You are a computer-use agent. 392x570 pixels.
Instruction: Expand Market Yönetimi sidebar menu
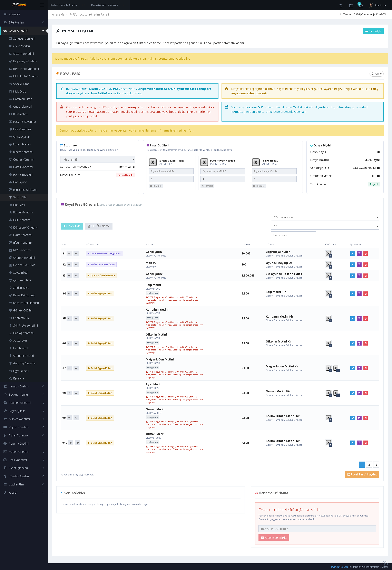(x=24, y=419)
